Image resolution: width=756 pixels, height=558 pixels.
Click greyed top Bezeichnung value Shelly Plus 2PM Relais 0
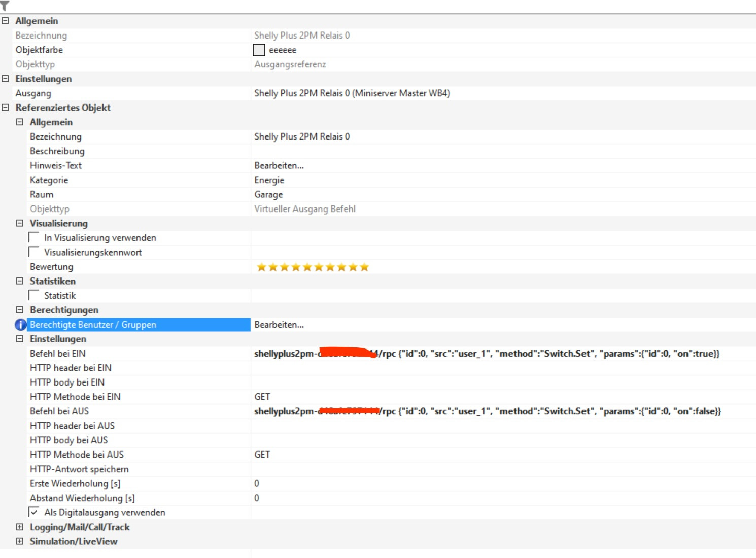302,36
